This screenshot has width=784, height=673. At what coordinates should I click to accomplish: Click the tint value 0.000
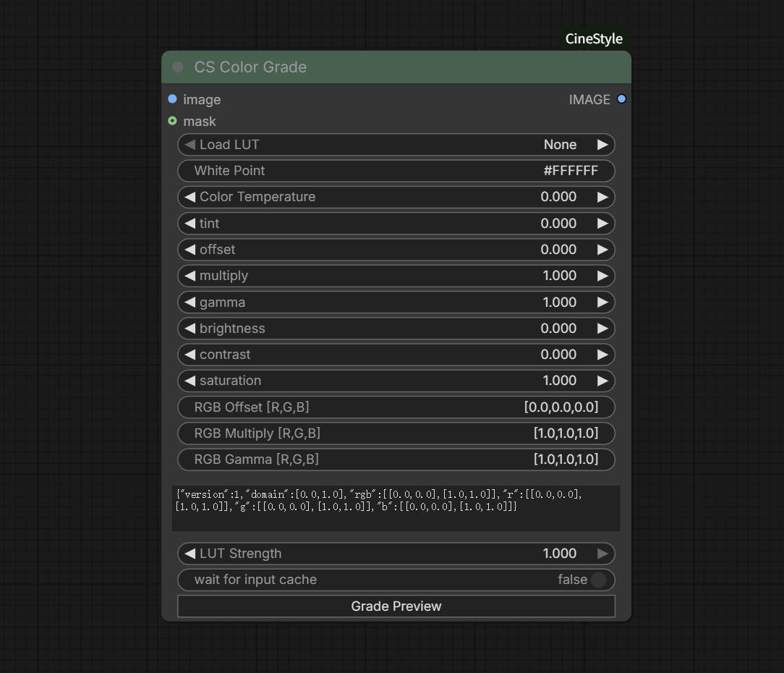[558, 223]
